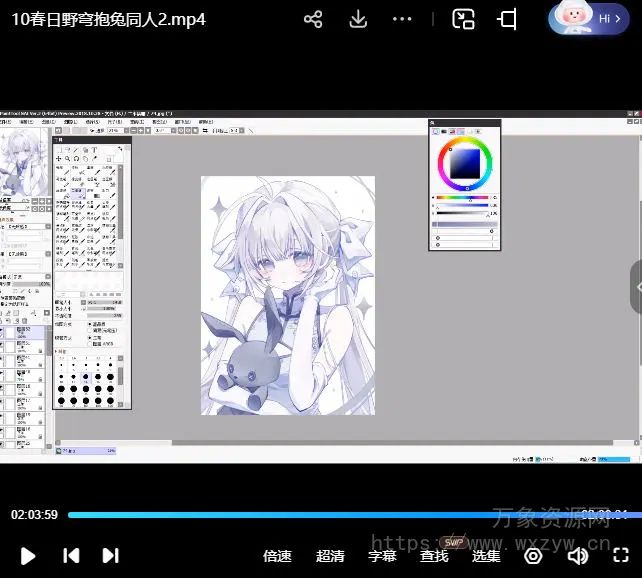Image resolution: width=642 pixels, height=578 pixels.
Task: Download the video using the download icon
Action: pos(358,19)
